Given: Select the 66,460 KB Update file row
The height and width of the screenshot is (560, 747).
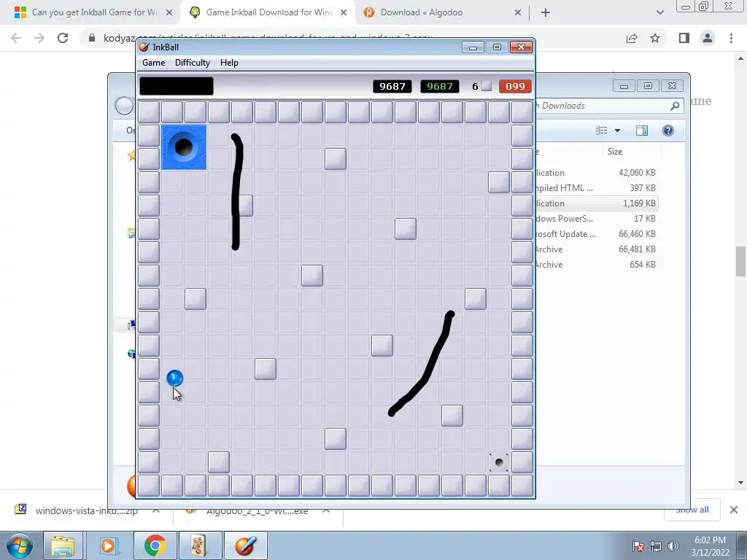Looking at the screenshot, I should (597, 234).
